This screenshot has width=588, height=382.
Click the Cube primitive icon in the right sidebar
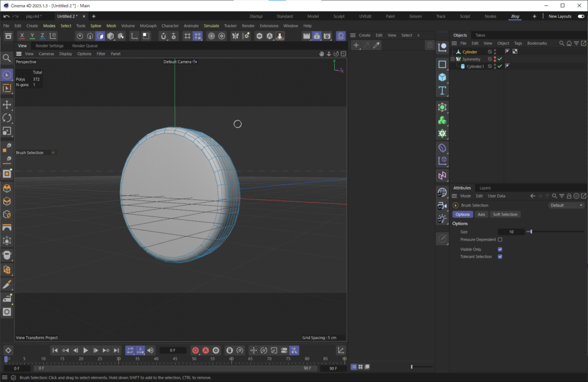[442, 76]
